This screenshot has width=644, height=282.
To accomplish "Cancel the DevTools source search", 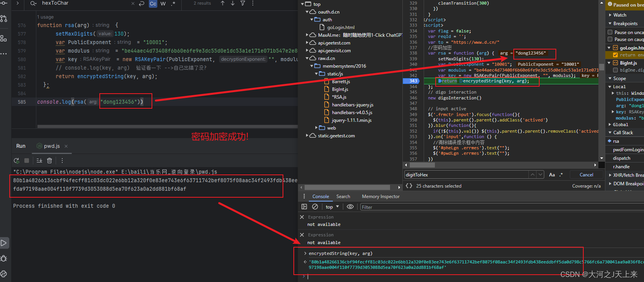I will pos(586,175).
